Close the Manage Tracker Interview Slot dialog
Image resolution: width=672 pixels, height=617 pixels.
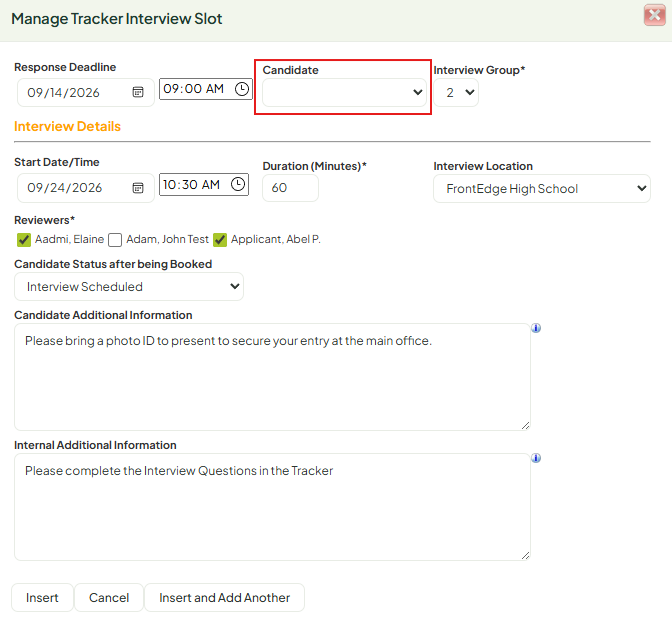[x=654, y=15]
